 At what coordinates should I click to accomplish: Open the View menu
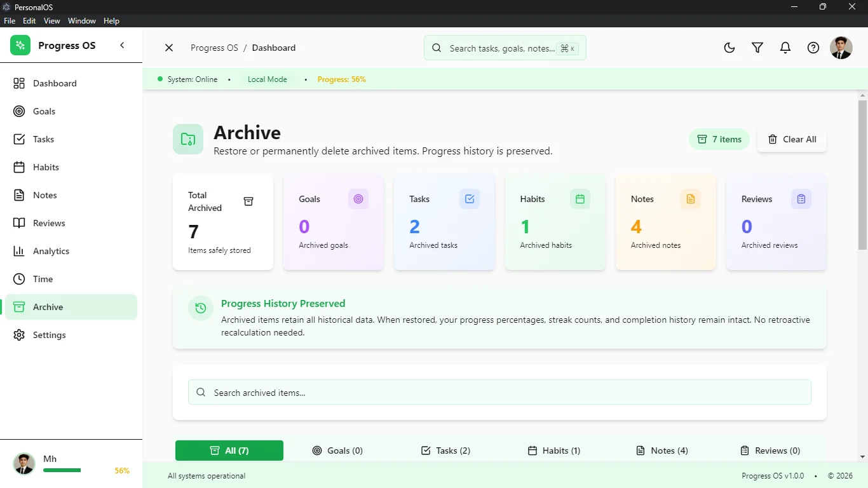coord(52,21)
